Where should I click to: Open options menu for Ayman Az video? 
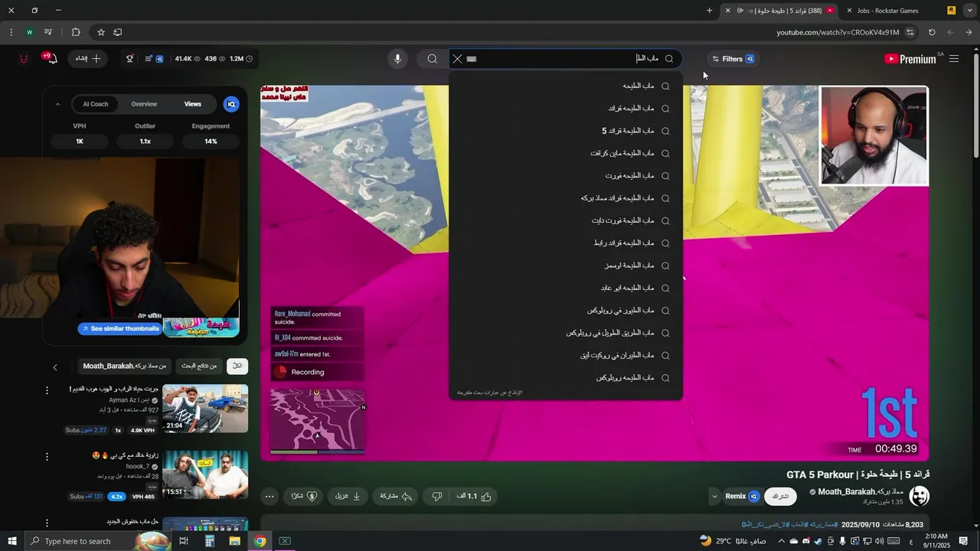tap(47, 390)
